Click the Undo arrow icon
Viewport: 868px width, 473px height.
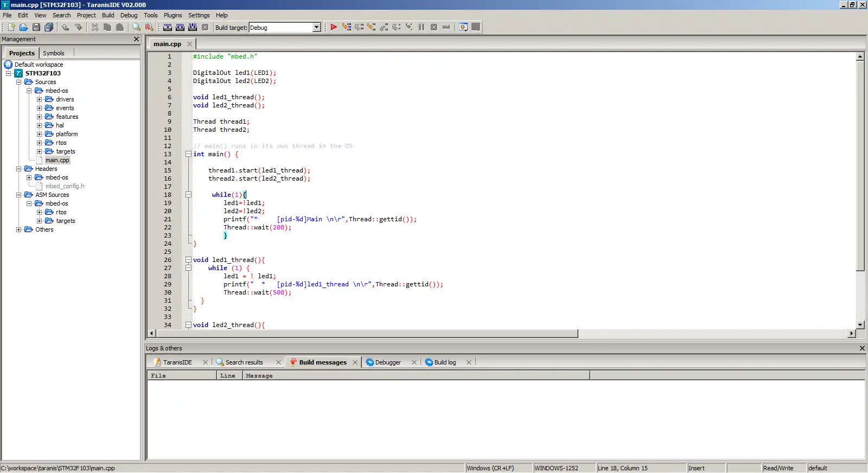tap(66, 27)
